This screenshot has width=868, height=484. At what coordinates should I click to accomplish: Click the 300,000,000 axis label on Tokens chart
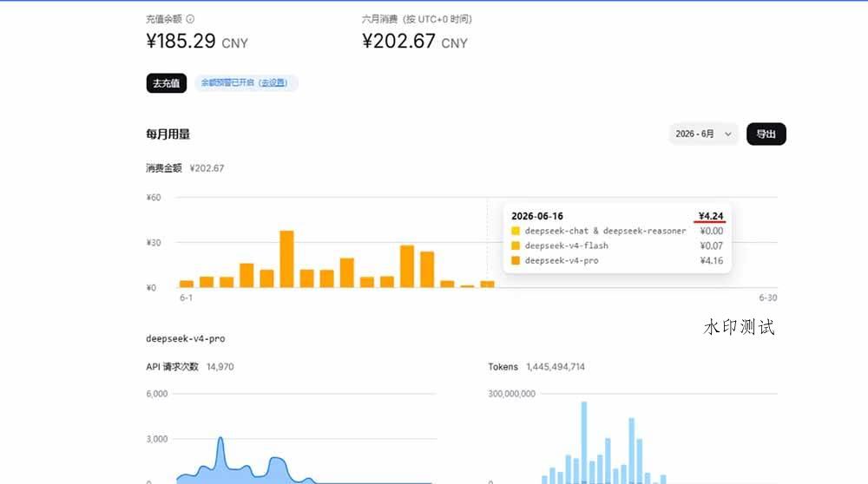pos(511,394)
